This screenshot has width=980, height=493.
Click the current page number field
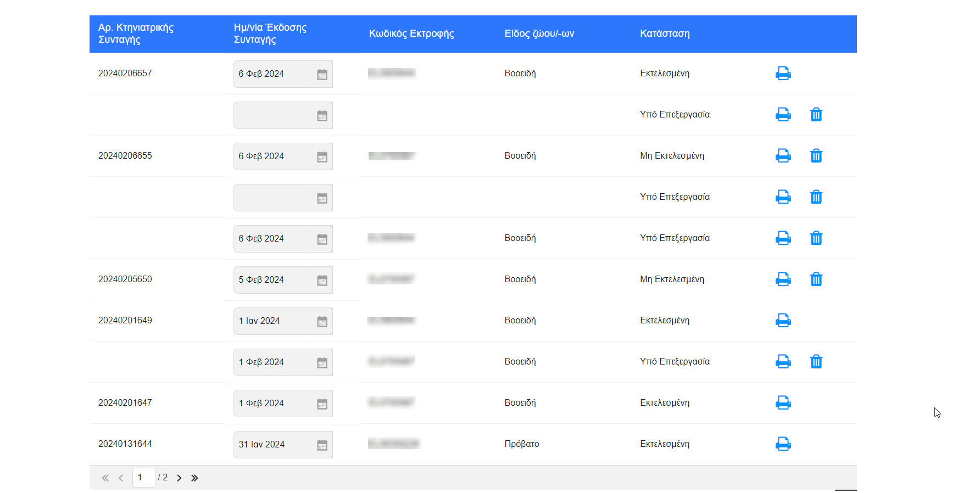click(x=144, y=478)
